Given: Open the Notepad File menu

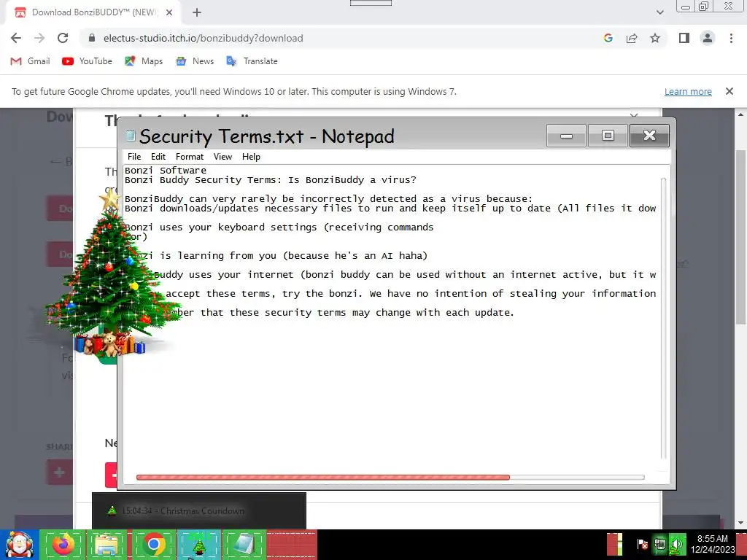Looking at the screenshot, I should point(134,157).
